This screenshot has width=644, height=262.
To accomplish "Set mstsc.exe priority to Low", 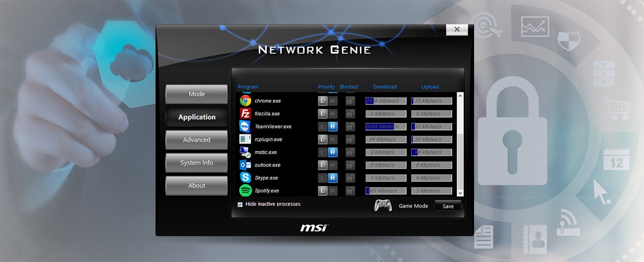I will coord(322,152).
